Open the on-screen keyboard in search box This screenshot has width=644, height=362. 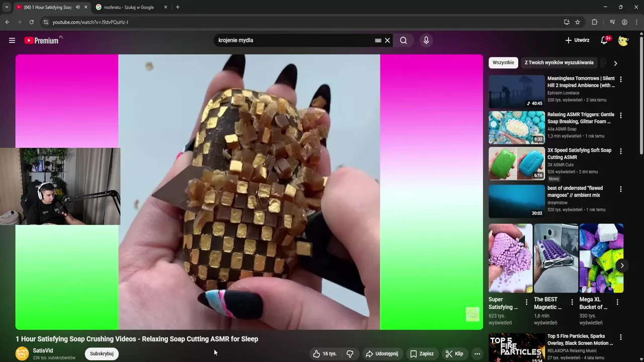(378, 40)
